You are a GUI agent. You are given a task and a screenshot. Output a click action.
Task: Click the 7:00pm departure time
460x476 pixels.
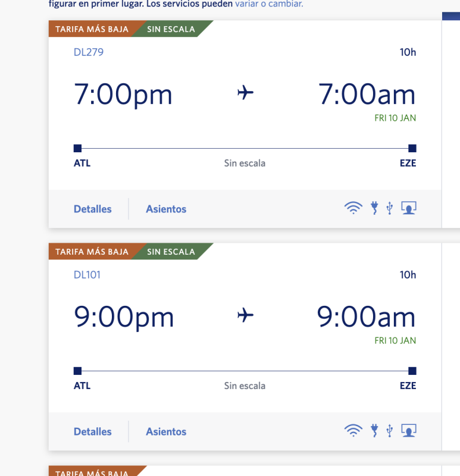(123, 95)
